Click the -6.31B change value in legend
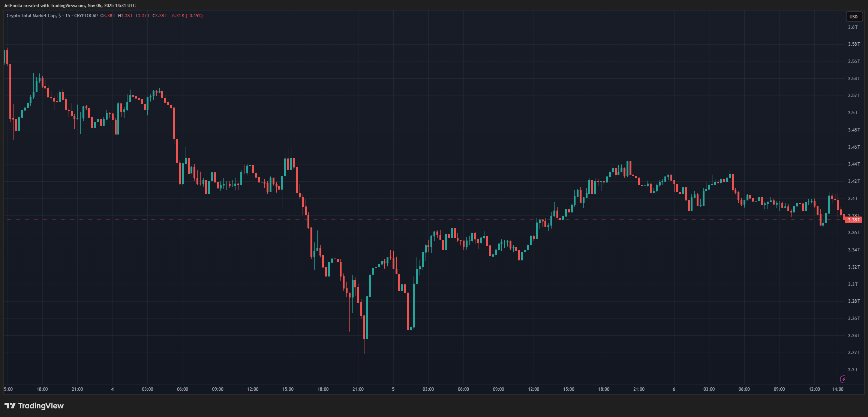The height and width of the screenshot is (417, 868). [x=177, y=16]
